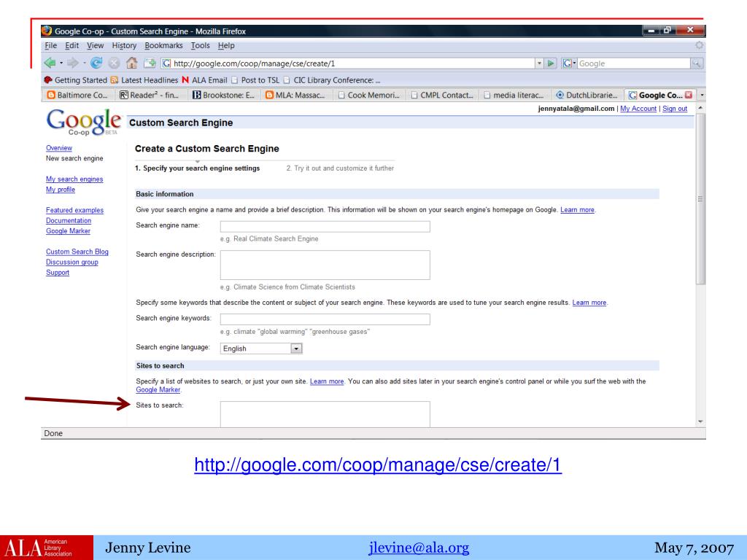Open the CIC Library Conference bookmark
747x560 pixels.
coord(332,80)
